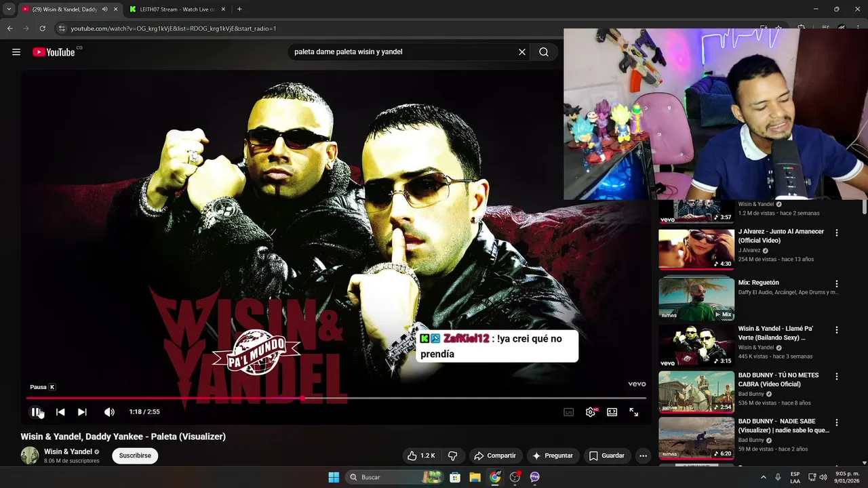Open Wisin & Yandel channel avatar

point(30,455)
